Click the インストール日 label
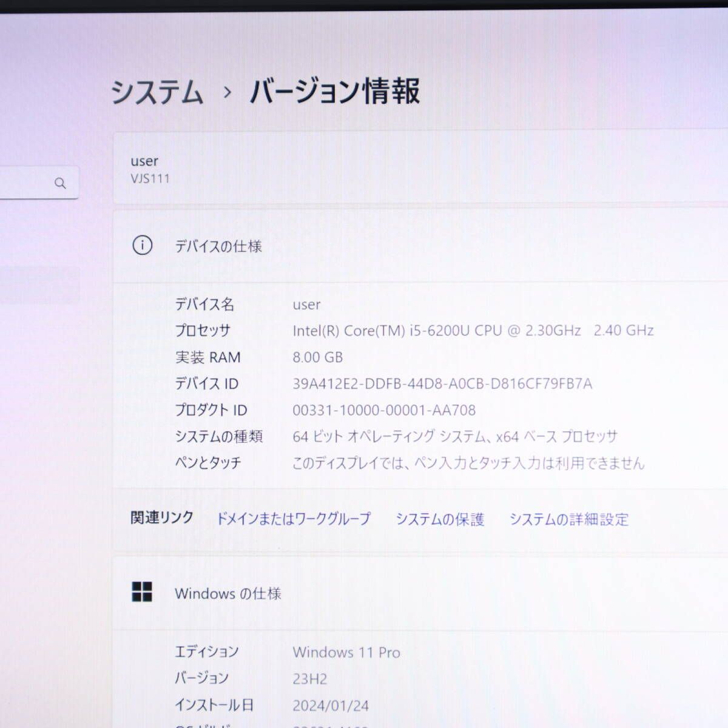The height and width of the screenshot is (728, 728). 214,705
